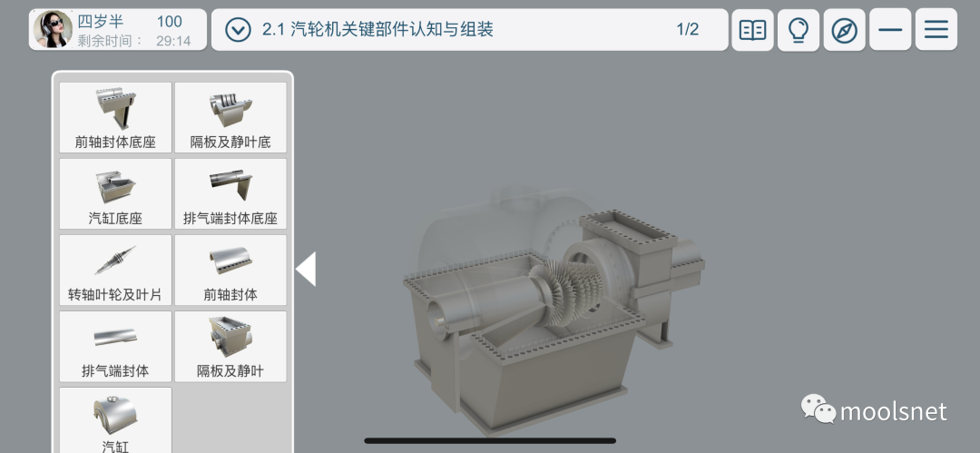Open the compass navigation icon
The image size is (980, 453).
tap(845, 29)
